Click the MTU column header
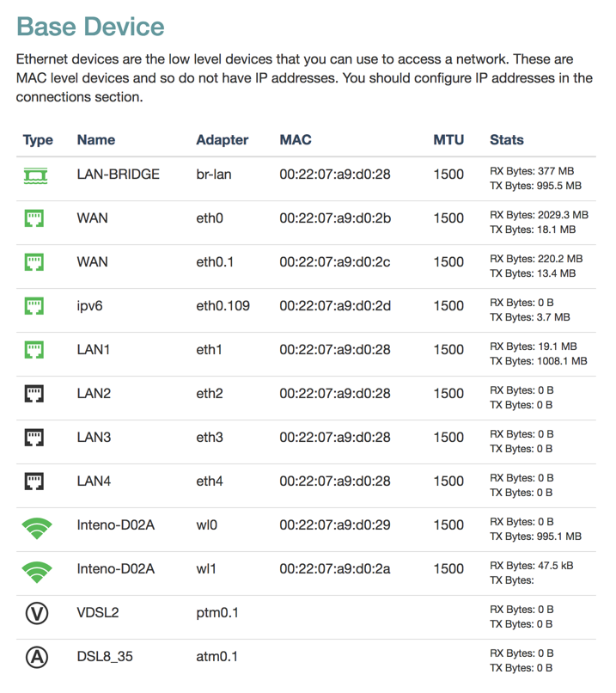616x693 pixels. point(448,140)
